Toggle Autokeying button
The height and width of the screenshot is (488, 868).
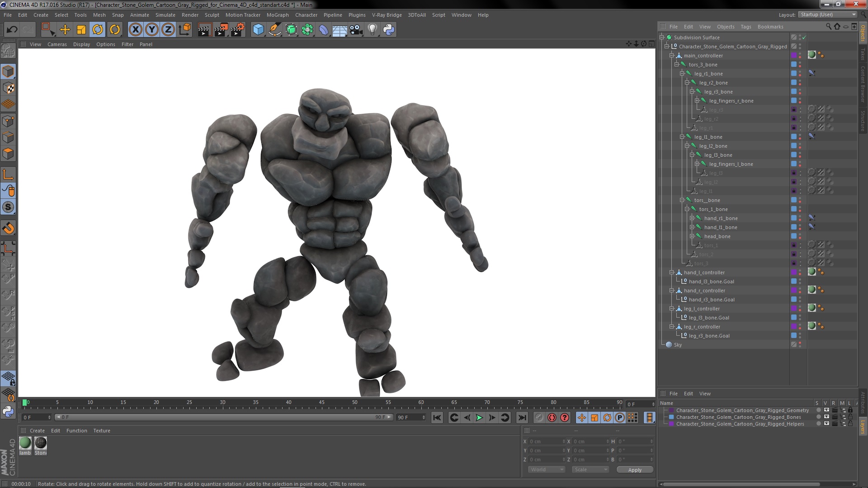(x=552, y=418)
